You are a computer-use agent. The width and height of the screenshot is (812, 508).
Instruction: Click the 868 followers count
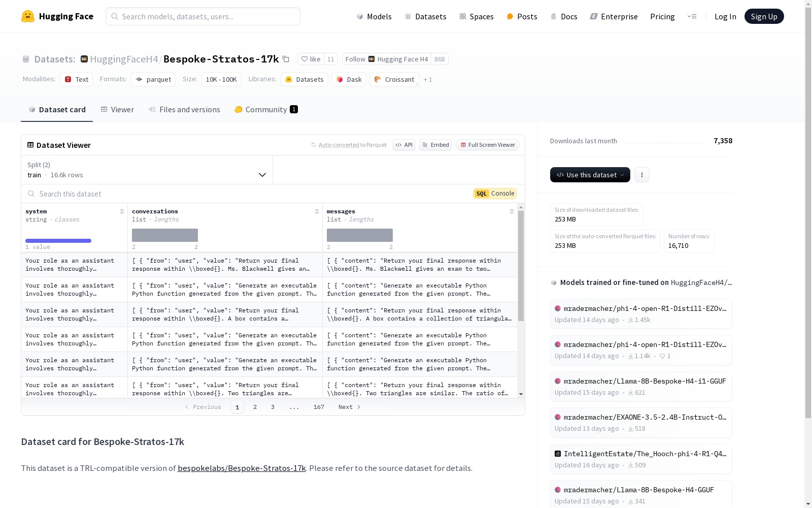click(x=439, y=59)
